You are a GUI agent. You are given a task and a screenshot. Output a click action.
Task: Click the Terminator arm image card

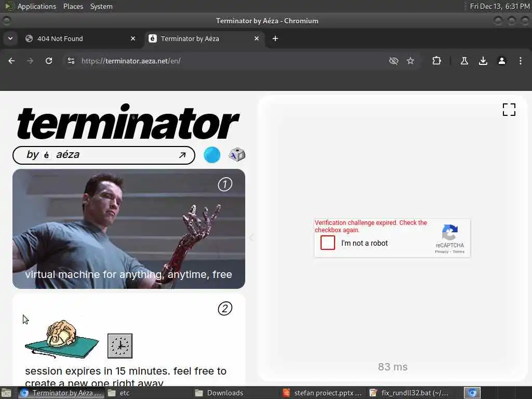coord(129,229)
